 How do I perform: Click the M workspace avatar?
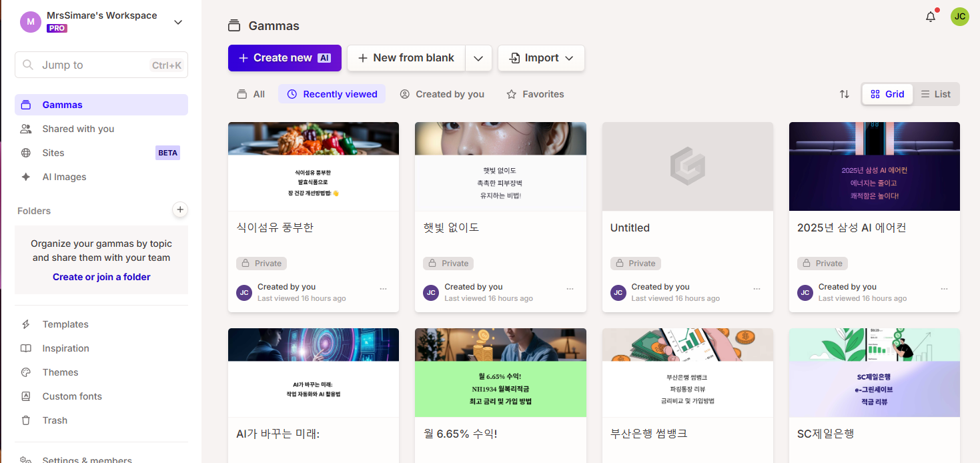(x=31, y=21)
